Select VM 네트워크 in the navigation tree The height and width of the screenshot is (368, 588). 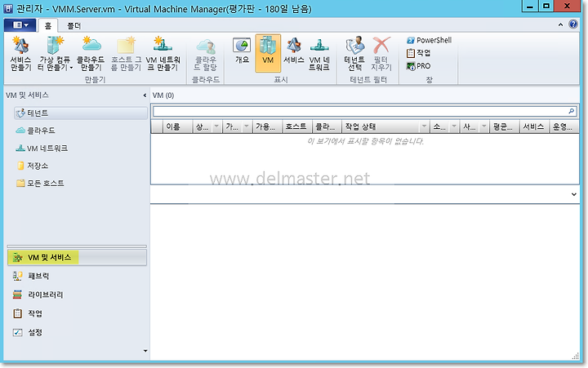[x=42, y=148]
